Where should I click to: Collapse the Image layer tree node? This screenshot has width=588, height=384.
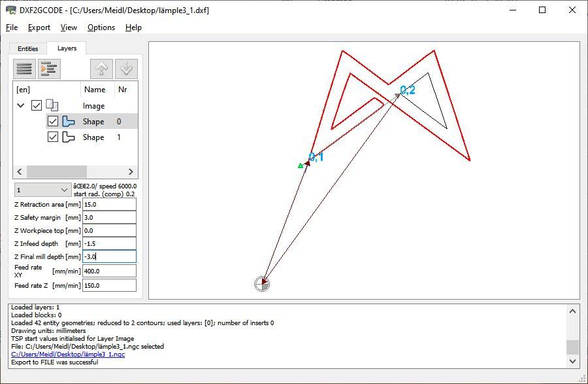(x=21, y=106)
